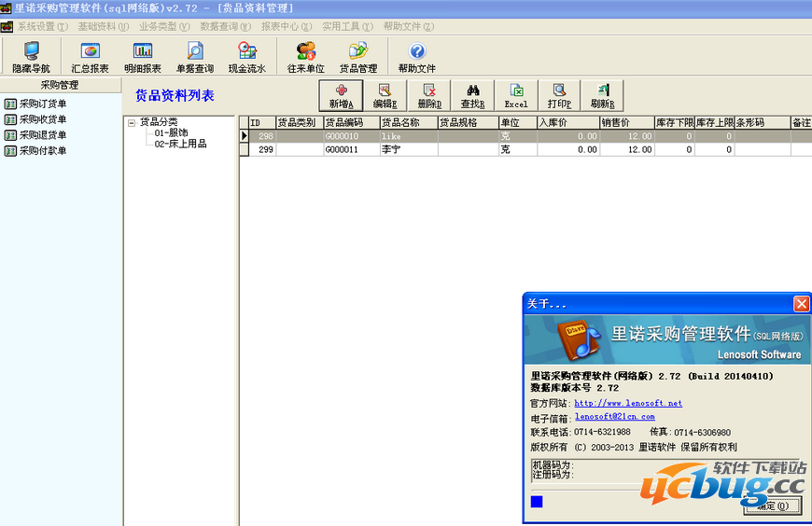Click the 查找R find button

coord(473,96)
